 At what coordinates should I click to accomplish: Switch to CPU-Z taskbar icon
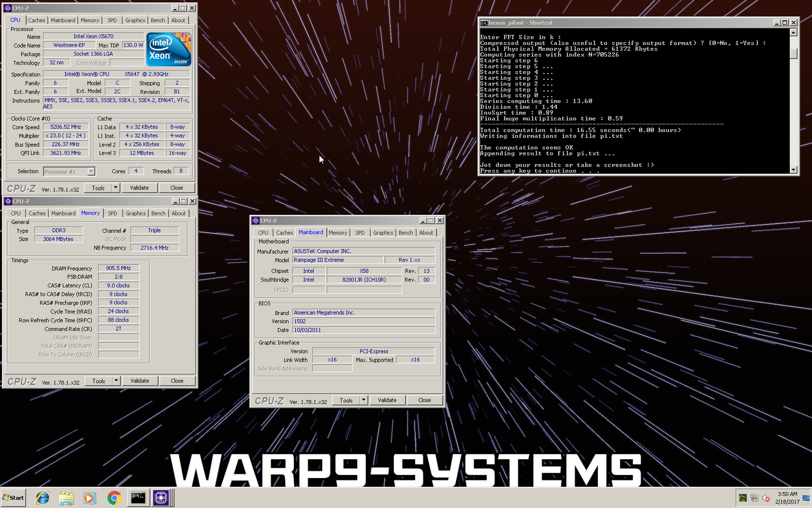[x=161, y=498]
